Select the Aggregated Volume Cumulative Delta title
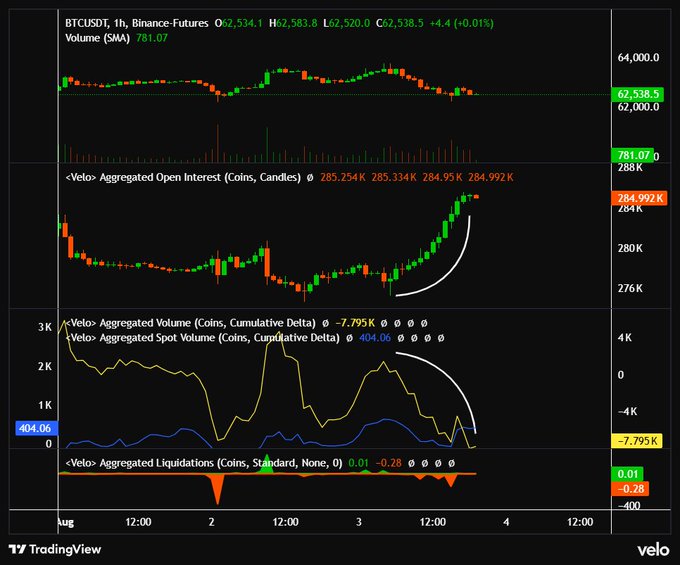 coord(191,323)
